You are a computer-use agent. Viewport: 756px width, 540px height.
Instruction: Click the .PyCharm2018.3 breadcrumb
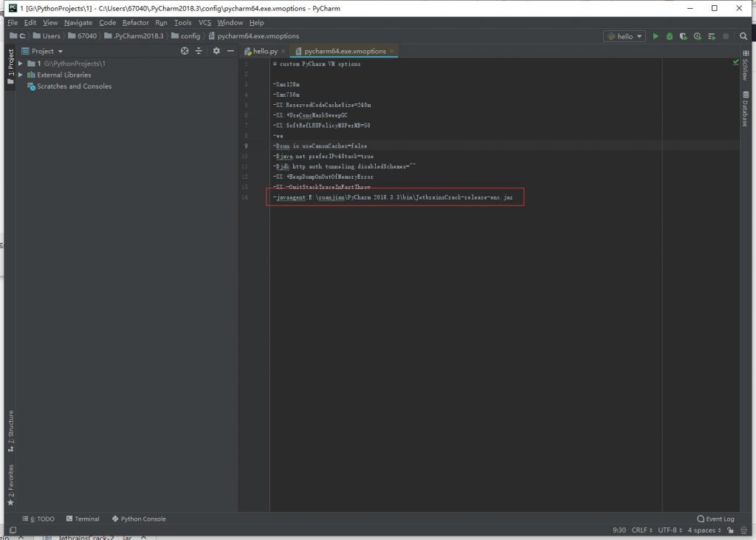134,36
